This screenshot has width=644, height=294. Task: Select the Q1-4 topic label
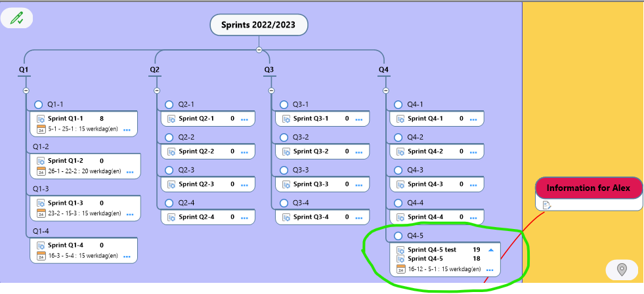coord(41,232)
